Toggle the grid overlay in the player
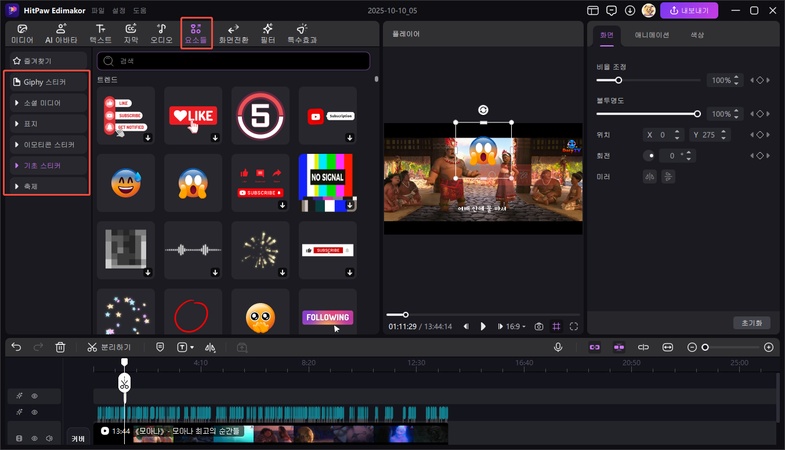Image resolution: width=785 pixels, height=450 pixels. click(x=557, y=326)
